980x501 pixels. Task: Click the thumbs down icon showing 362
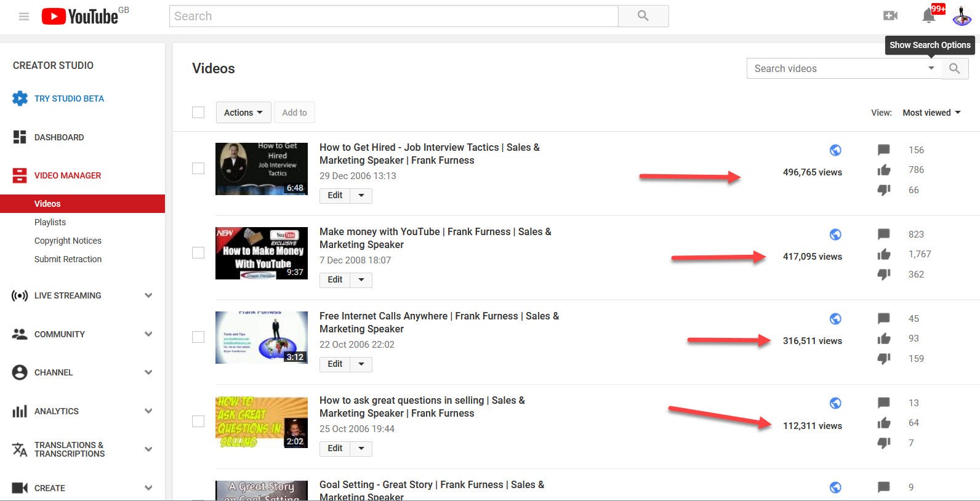[883, 275]
